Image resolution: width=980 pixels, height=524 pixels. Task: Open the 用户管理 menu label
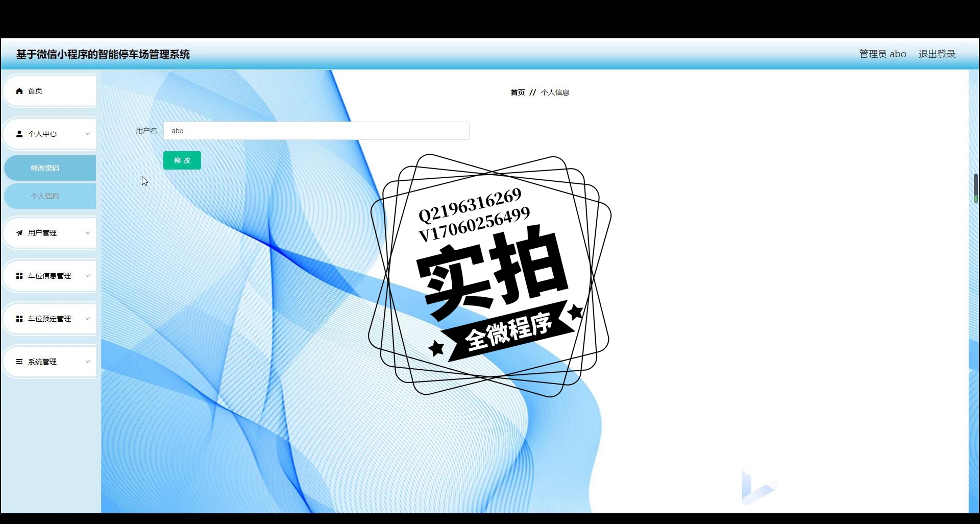[42, 233]
